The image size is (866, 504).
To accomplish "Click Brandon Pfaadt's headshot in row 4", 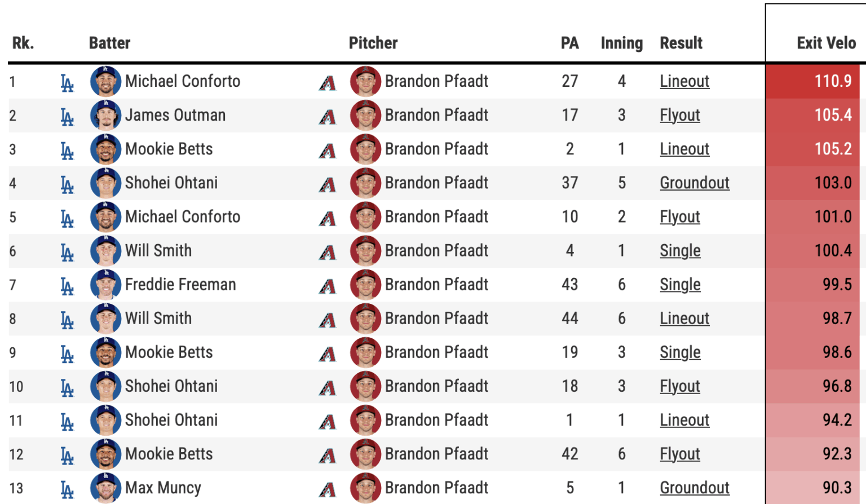I will (365, 183).
